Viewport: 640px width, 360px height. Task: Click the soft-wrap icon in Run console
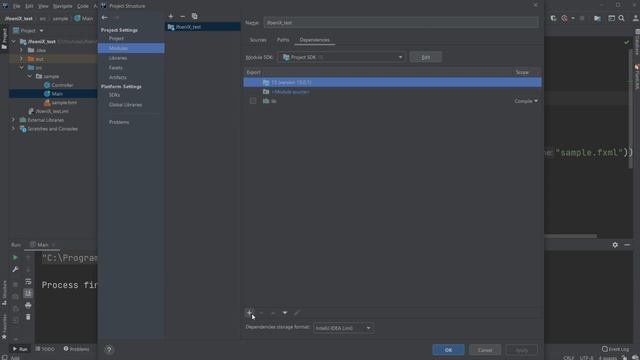click(28, 282)
